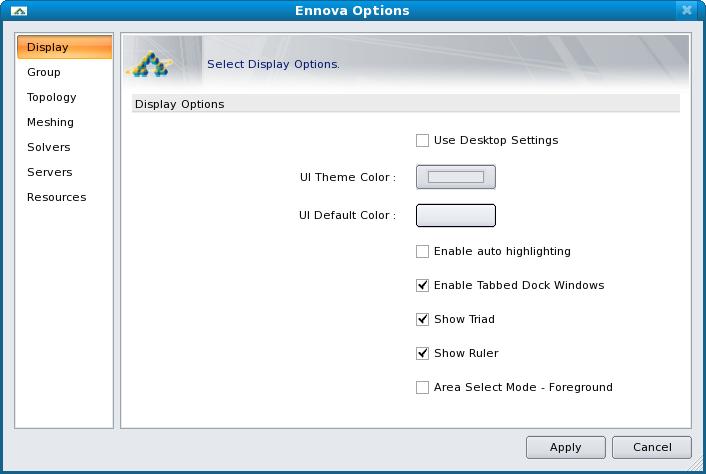706x474 pixels.
Task: Select the Display category
Action: click(64, 47)
